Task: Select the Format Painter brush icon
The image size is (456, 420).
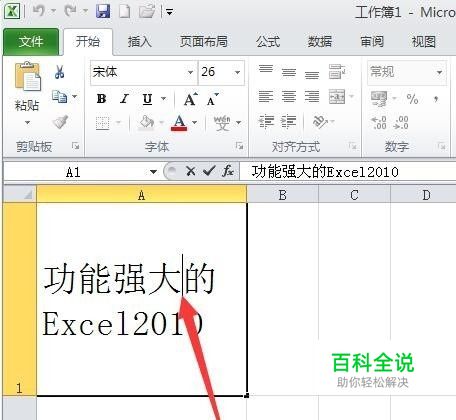Action: (60, 122)
